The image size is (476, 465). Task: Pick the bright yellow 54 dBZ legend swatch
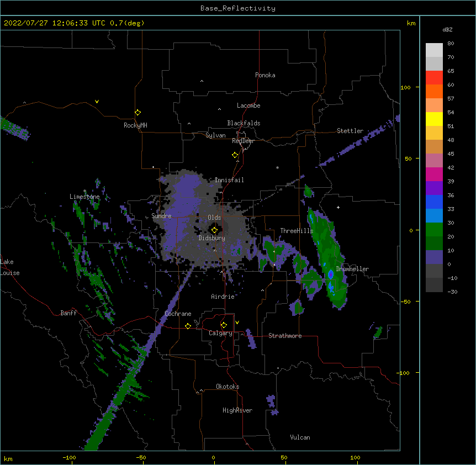point(434,119)
